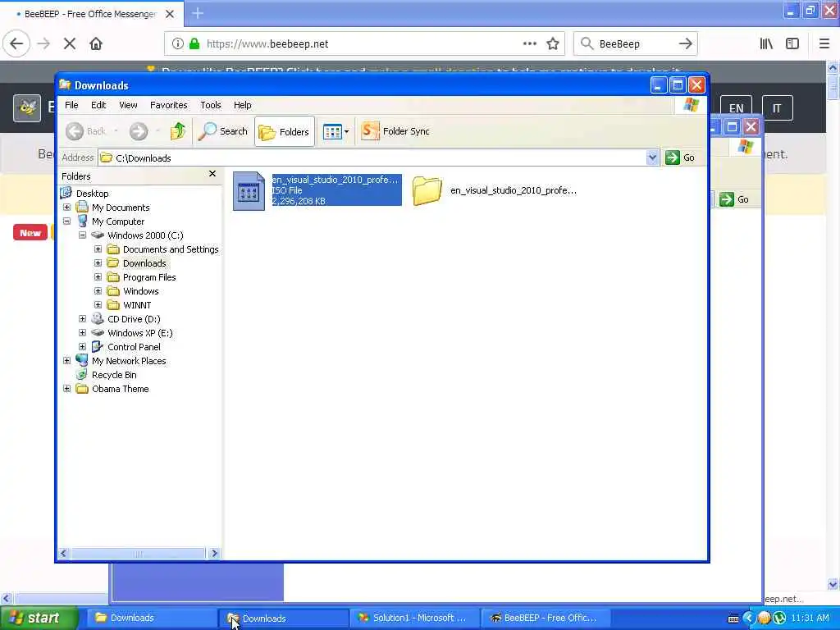Open the Firefox hamburger menu
This screenshot has width=840, height=630.
(824, 44)
